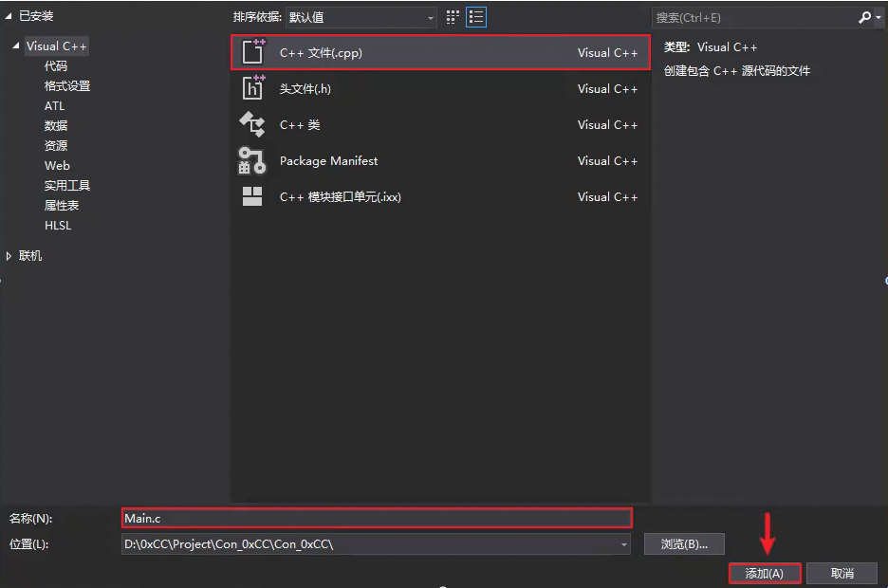Click the 浏览(B)... button
Viewport: 888px width, 588px height.
[x=684, y=544]
